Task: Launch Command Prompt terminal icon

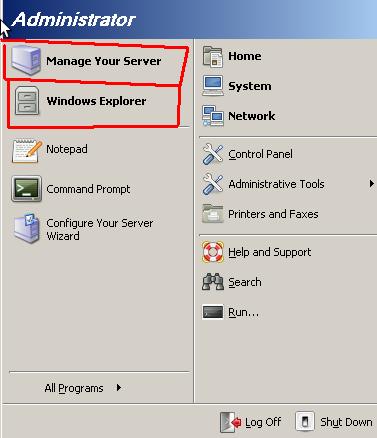Action: pos(26,189)
